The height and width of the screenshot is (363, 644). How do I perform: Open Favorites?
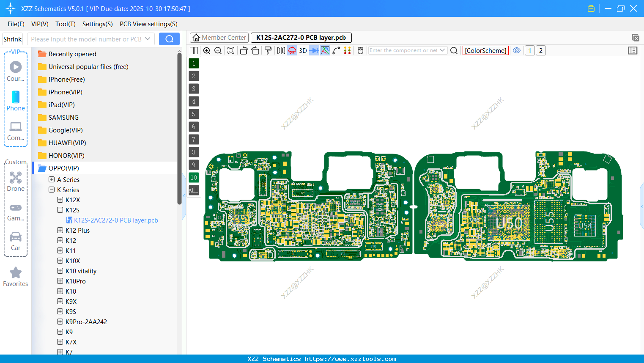[x=16, y=277]
